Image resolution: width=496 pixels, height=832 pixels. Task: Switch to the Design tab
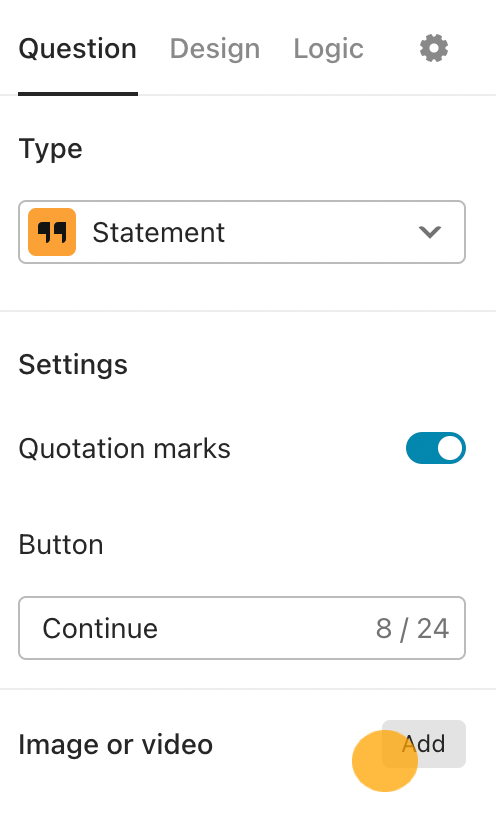(215, 49)
